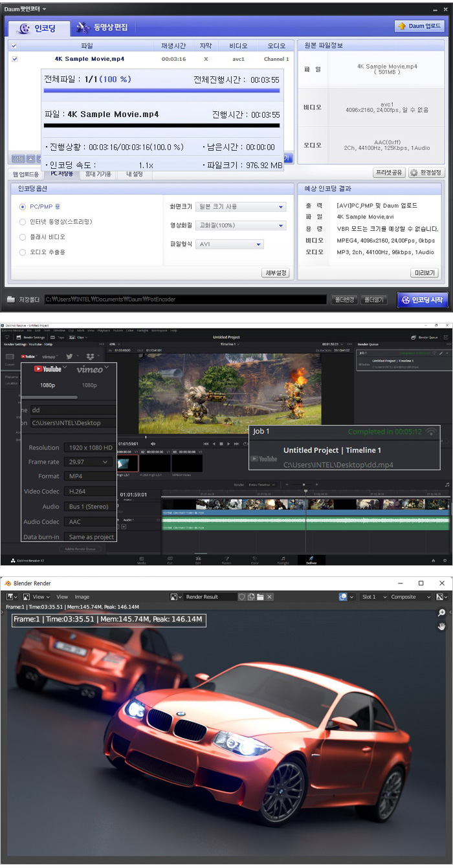
Task: Open the Composite layer dropdown in Blender
Action: click(x=410, y=597)
